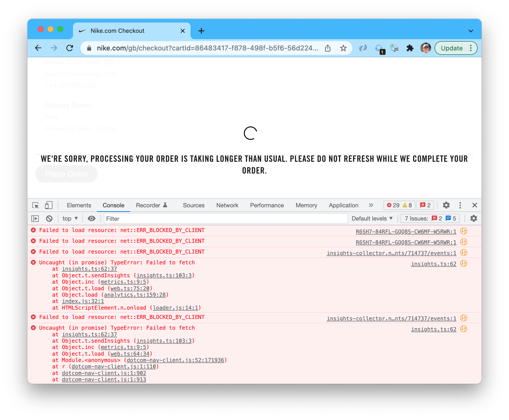The image size is (509, 420).
Task: Open the top JavaScript context dropdown
Action: (x=70, y=219)
